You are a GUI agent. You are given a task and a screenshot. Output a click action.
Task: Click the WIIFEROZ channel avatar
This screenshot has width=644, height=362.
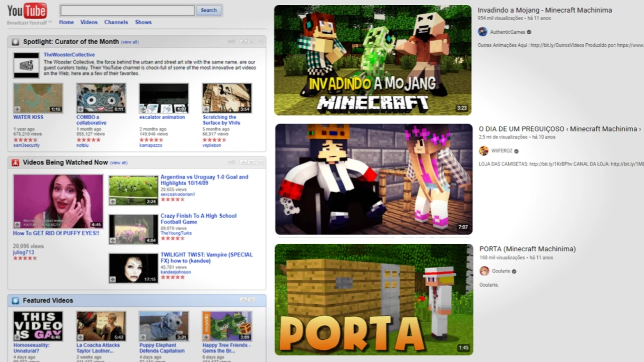[x=484, y=150]
